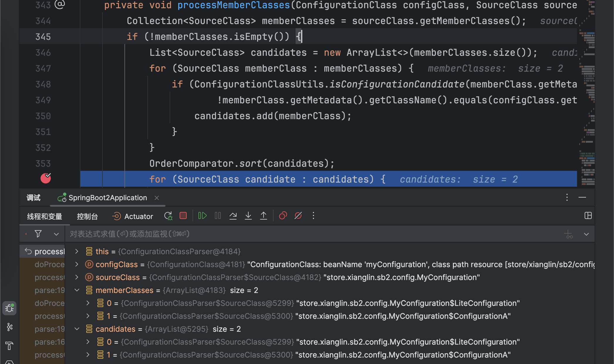The image size is (614, 364).
Task: Click the step out button in debugger toolbar
Action: (263, 216)
